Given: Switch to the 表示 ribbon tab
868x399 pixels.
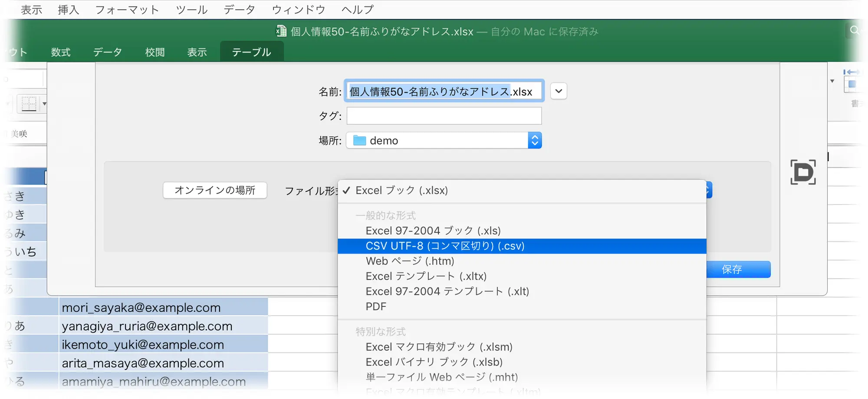Looking at the screenshot, I should coord(197,52).
